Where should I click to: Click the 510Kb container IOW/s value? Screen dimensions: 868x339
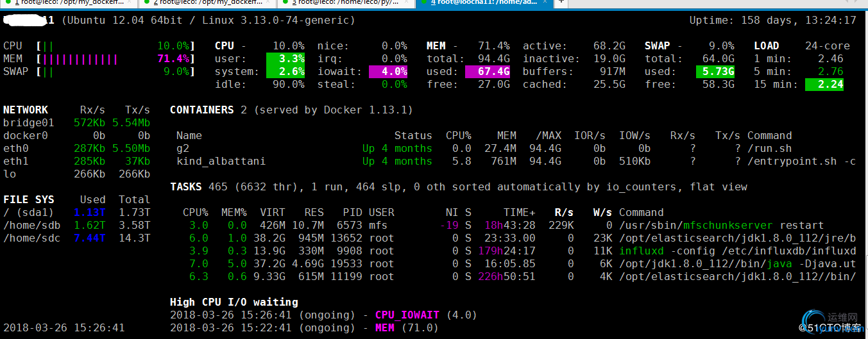coord(635,161)
